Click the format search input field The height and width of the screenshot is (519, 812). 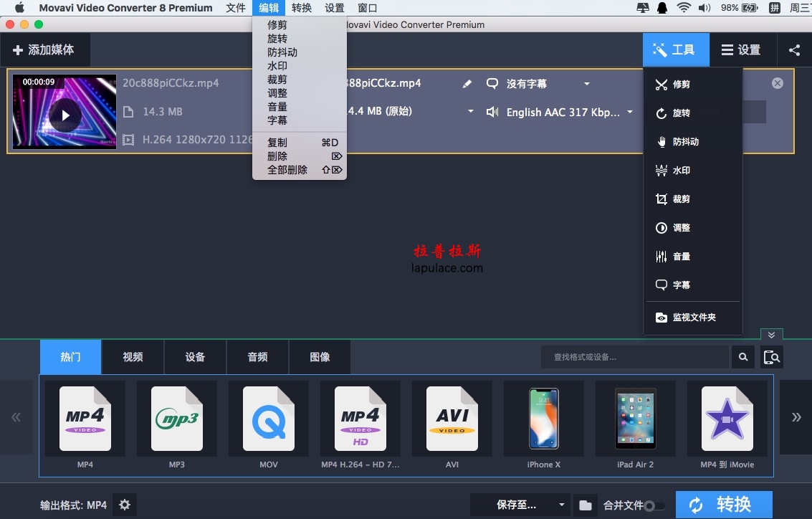(x=634, y=357)
